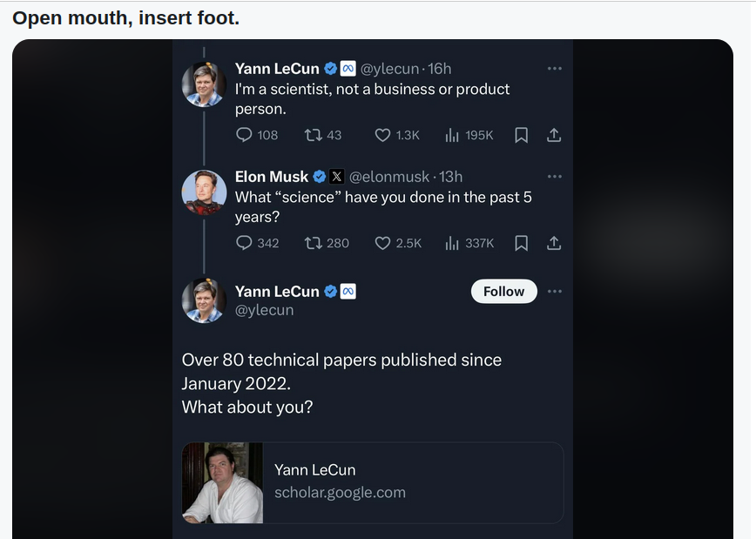Reply to Elon Musk's tweet (342)
Screen dimensions: 756x539
(x=244, y=242)
